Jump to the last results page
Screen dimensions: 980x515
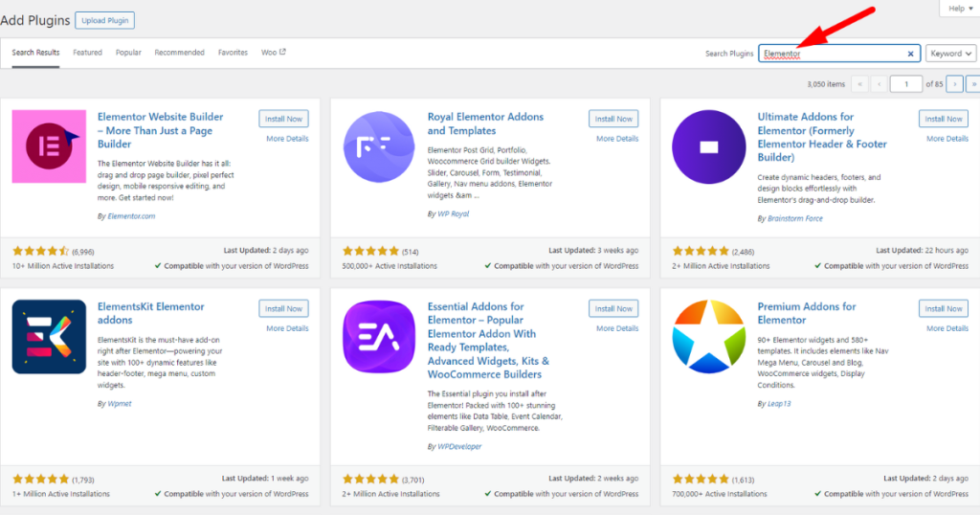[x=973, y=83]
